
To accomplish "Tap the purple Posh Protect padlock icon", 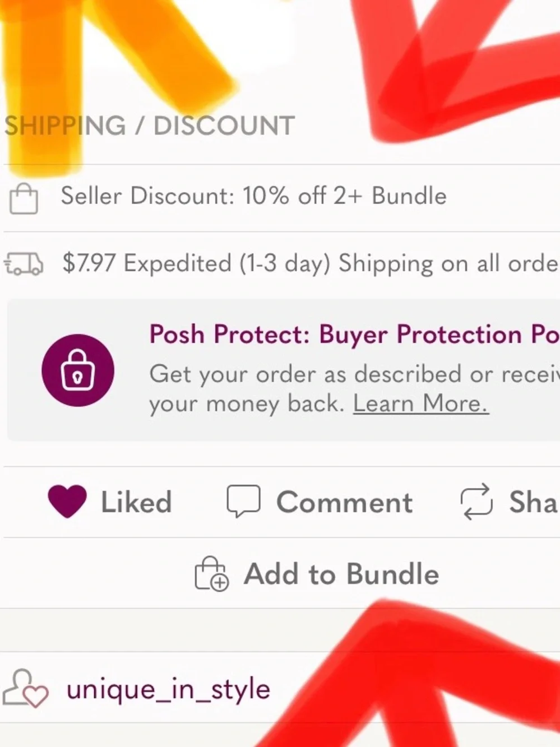I will pos(78,370).
